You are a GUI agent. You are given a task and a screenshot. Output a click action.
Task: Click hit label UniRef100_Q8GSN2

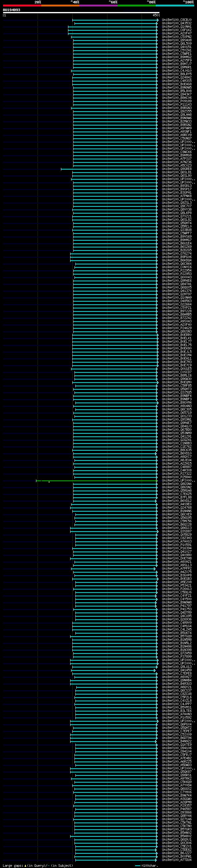[x=176, y=487]
